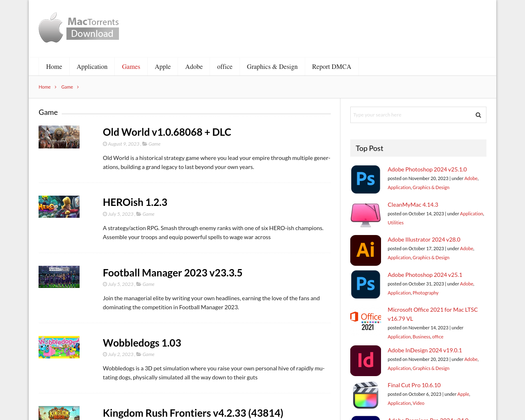
Task: Open the Football Manager 2023 thumbnail
Action: click(59, 277)
